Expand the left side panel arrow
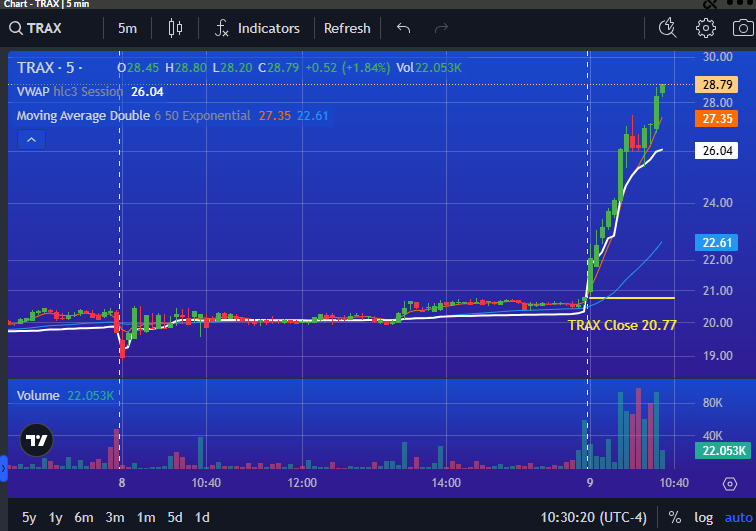 point(3,468)
